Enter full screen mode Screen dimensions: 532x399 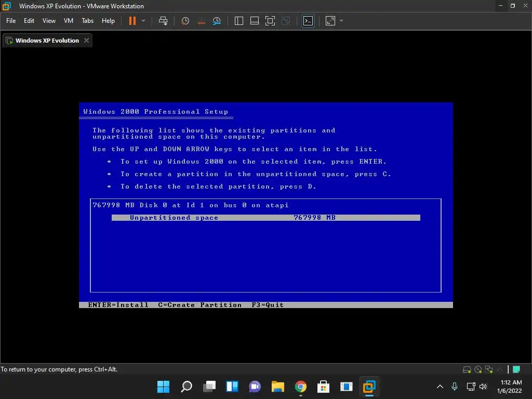point(270,21)
